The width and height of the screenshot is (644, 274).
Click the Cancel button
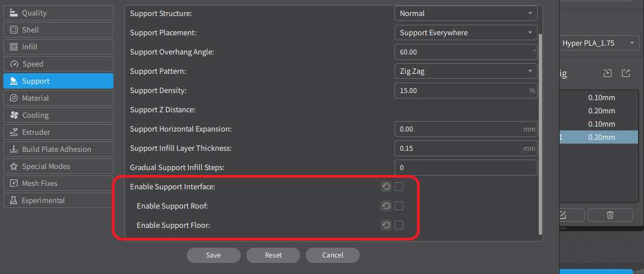pyautogui.click(x=332, y=255)
